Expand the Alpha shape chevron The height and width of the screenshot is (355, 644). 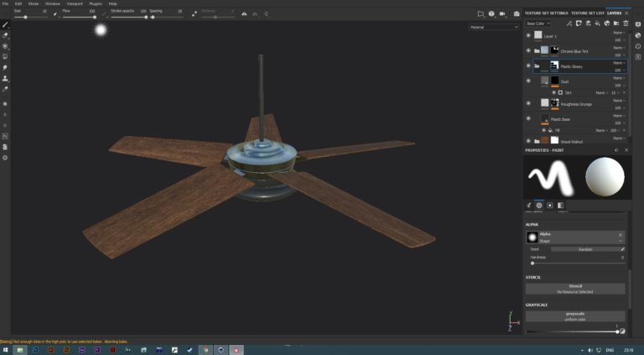click(621, 241)
